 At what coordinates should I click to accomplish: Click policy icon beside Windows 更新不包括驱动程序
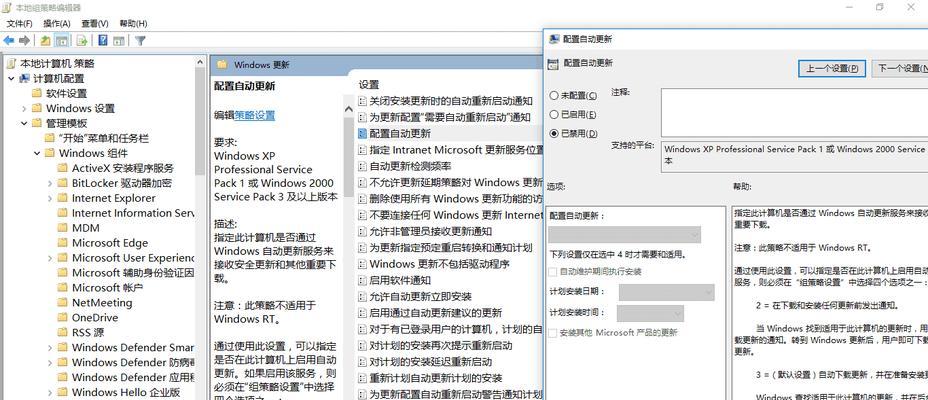(363, 264)
